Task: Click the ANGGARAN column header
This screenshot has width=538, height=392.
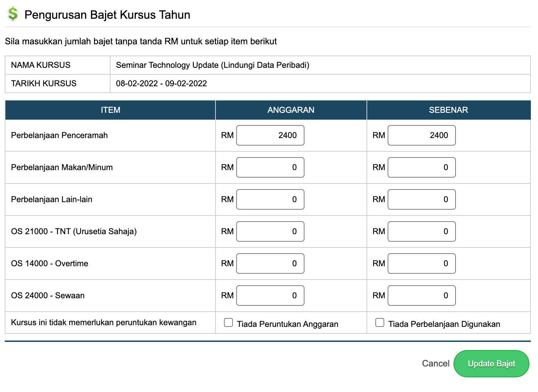Action: coord(291,110)
